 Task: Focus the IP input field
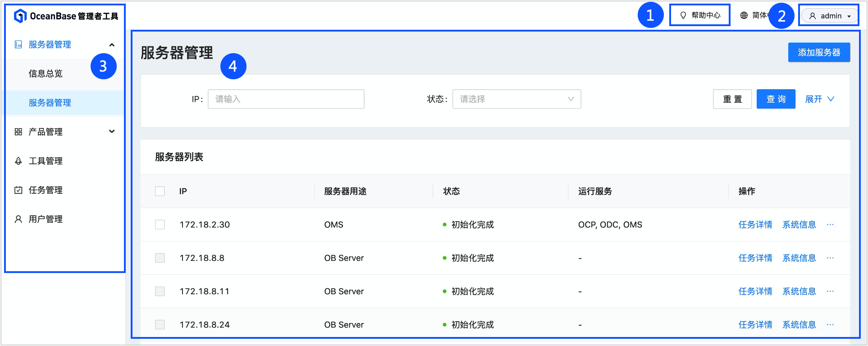tap(286, 99)
